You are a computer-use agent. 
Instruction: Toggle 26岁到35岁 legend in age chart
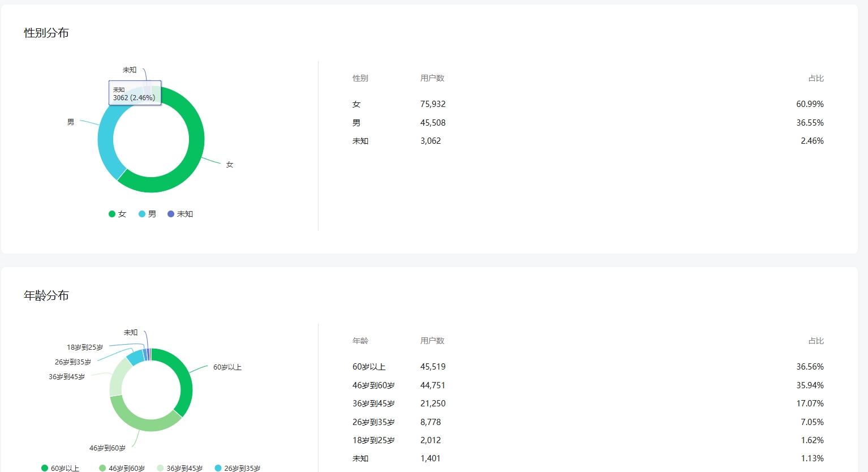coord(237,468)
